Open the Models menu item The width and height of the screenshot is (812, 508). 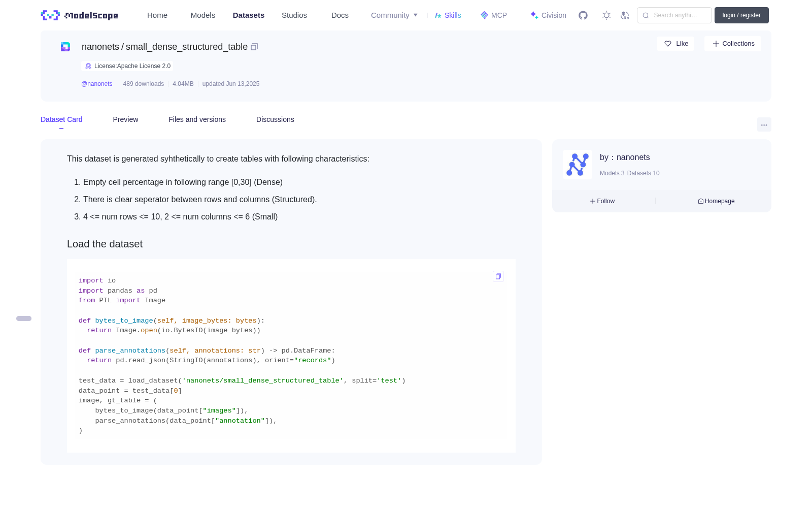(x=203, y=15)
